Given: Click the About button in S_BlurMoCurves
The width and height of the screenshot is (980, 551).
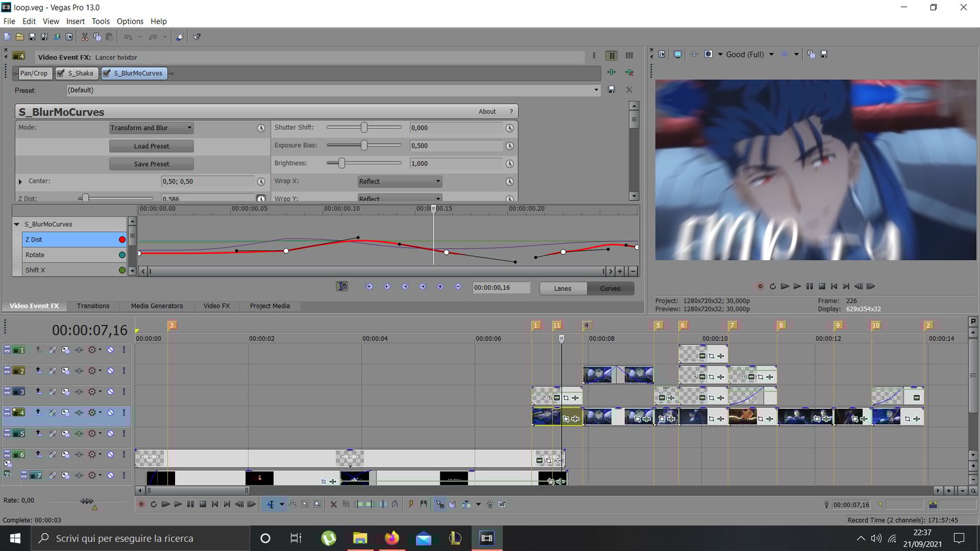Looking at the screenshot, I should pyautogui.click(x=487, y=112).
